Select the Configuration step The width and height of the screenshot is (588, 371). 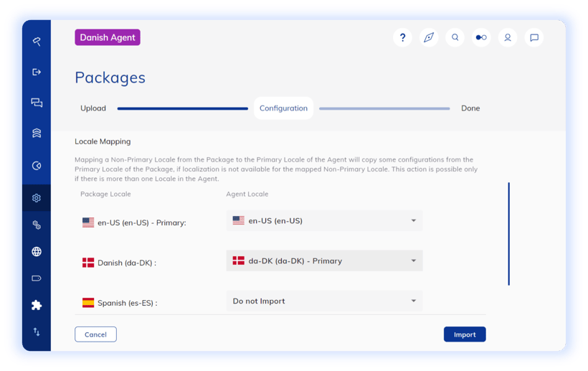[x=283, y=108]
